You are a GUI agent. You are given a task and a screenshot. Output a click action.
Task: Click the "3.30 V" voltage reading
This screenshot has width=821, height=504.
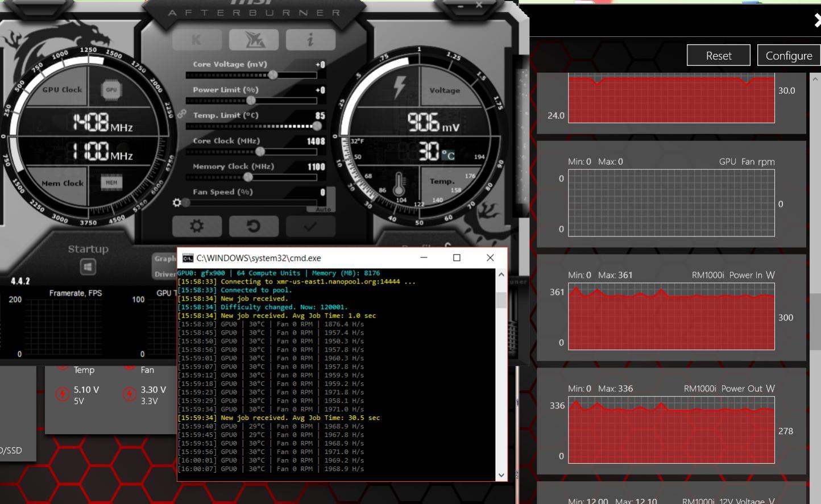[154, 390]
